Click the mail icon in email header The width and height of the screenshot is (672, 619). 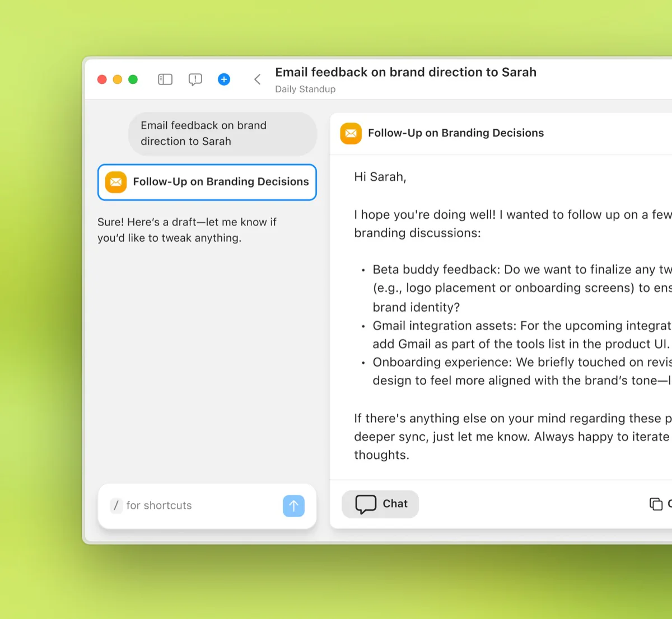(x=351, y=133)
